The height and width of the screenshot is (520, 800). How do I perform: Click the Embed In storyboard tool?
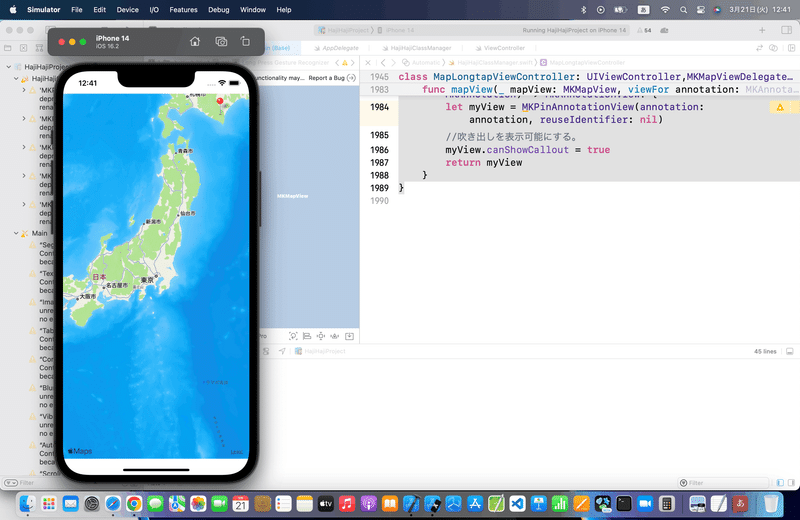tap(349, 336)
